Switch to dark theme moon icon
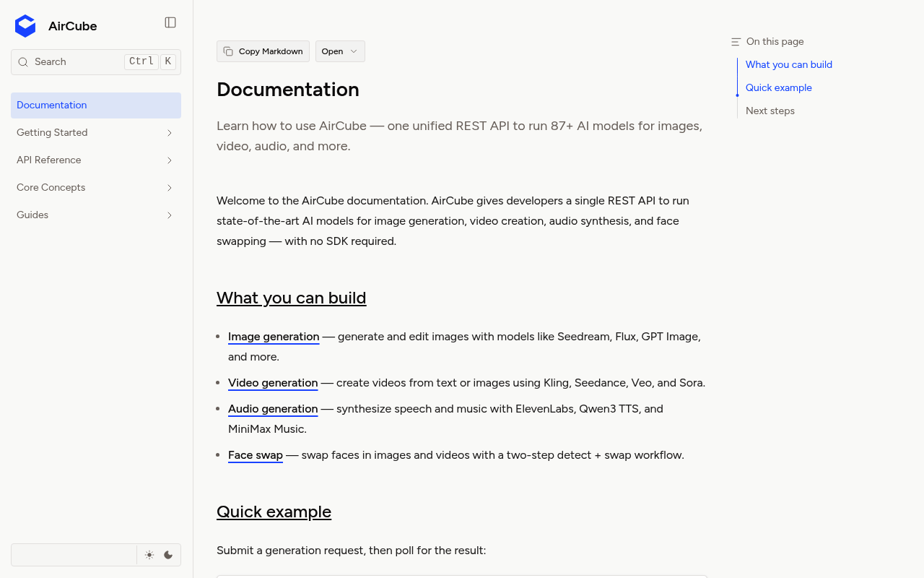924x578 pixels. [x=168, y=555]
